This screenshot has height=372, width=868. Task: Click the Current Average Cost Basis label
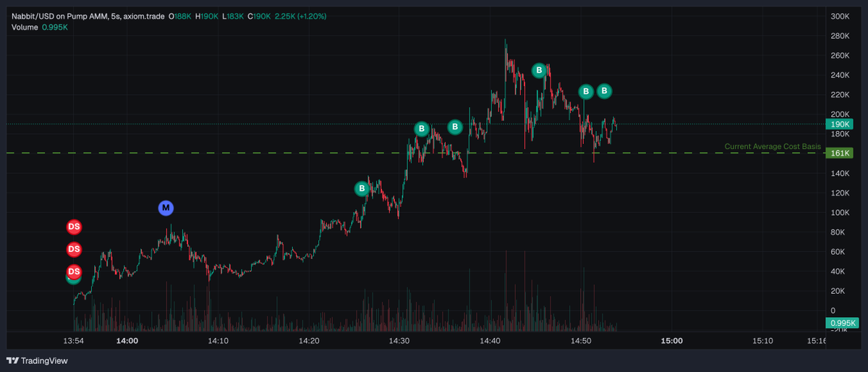[773, 147]
